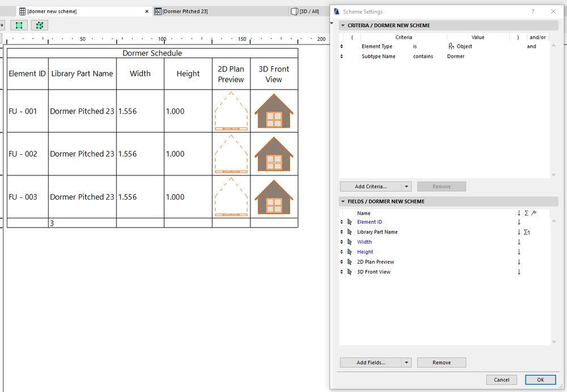The image size is (567, 392).
Task: Select the FU - 003 Element ID cell
Action: point(27,197)
